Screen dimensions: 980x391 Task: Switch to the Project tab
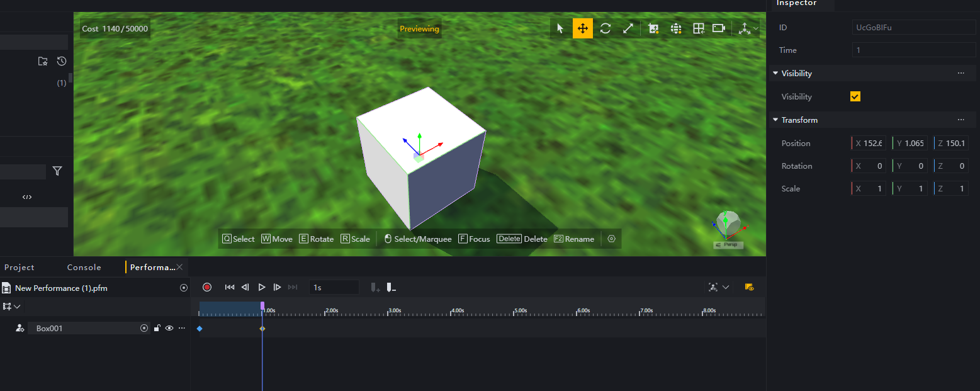[x=20, y=268]
